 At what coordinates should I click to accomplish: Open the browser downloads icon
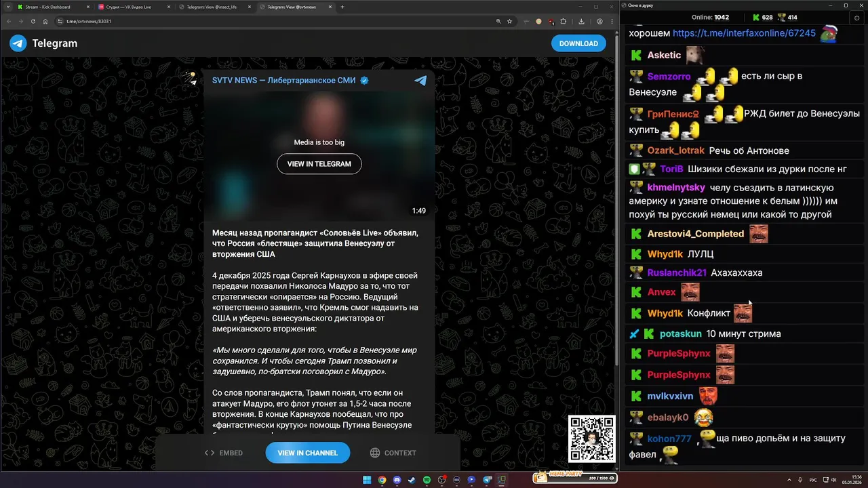[582, 21]
